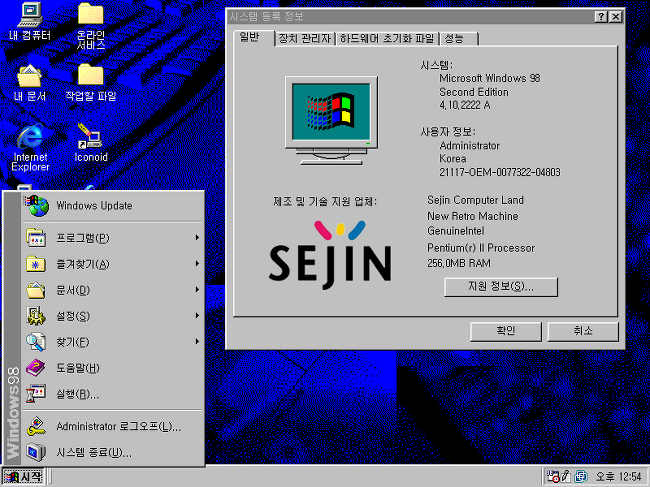The height and width of the screenshot is (487, 650).
Task: Switch to the 성능 tab
Action: click(x=459, y=39)
